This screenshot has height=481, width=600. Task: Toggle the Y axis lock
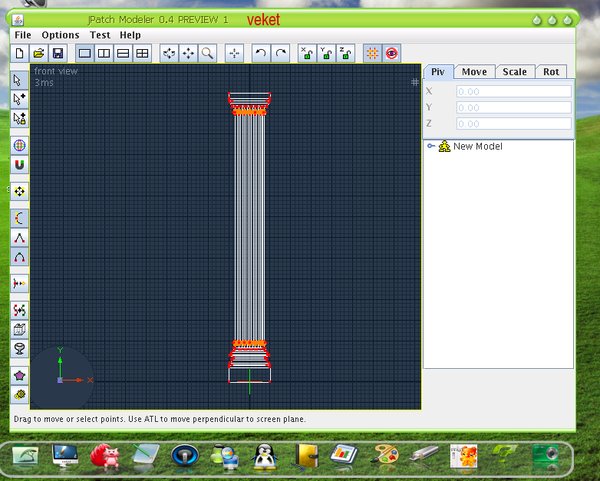click(x=326, y=52)
